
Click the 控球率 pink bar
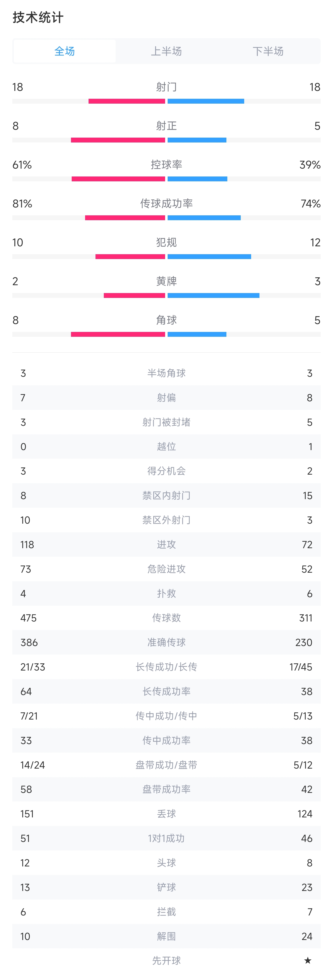pos(118,179)
